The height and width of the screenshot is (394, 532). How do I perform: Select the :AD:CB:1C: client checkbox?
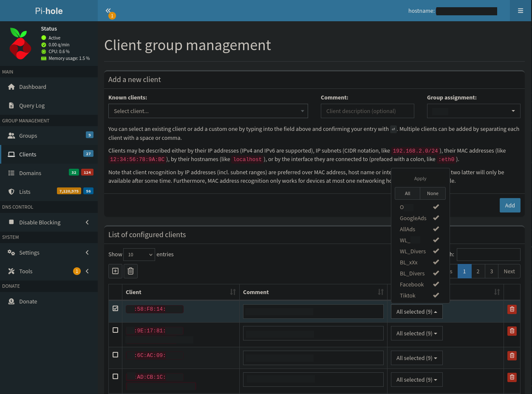[115, 376]
